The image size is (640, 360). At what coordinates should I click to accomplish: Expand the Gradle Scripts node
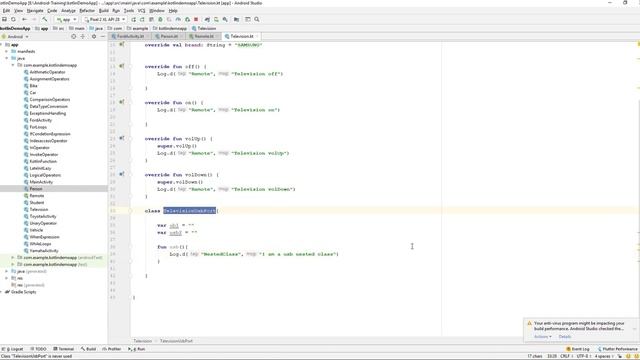pyautogui.click(x=2, y=292)
